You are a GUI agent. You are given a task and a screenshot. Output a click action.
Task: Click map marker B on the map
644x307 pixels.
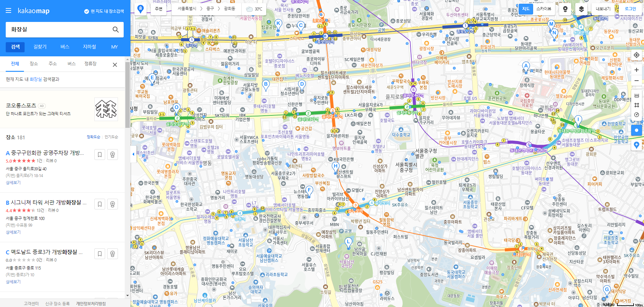266,85
